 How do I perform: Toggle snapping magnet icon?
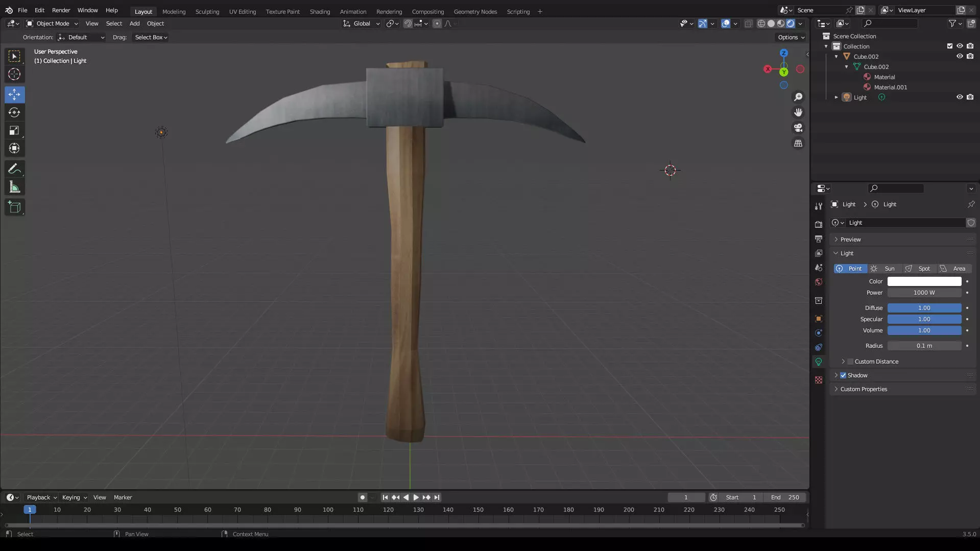tap(408, 23)
